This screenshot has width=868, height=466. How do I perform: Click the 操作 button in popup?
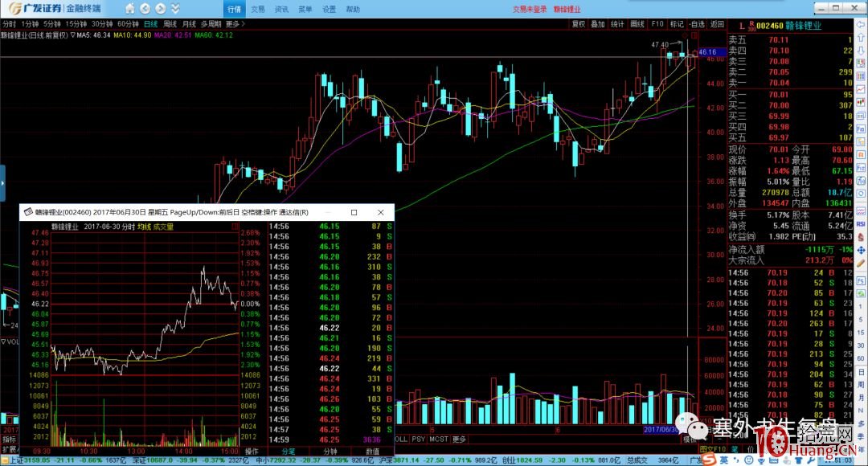pos(252,451)
